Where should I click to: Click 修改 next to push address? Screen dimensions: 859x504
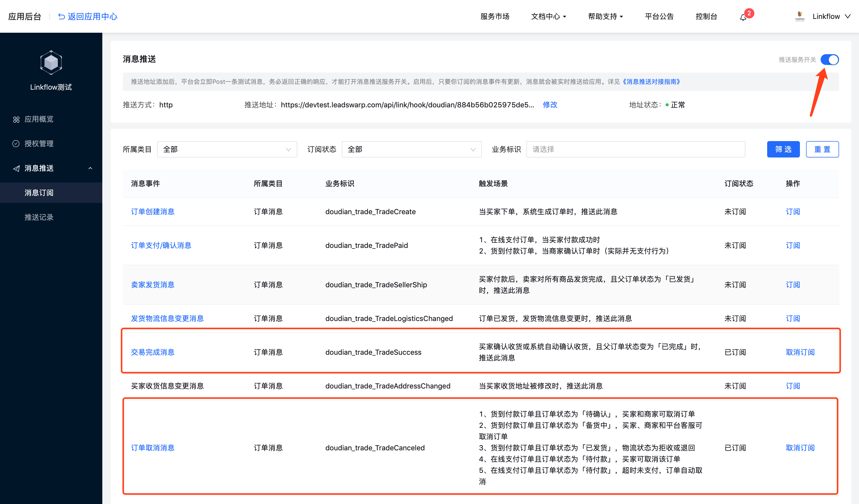pos(550,105)
